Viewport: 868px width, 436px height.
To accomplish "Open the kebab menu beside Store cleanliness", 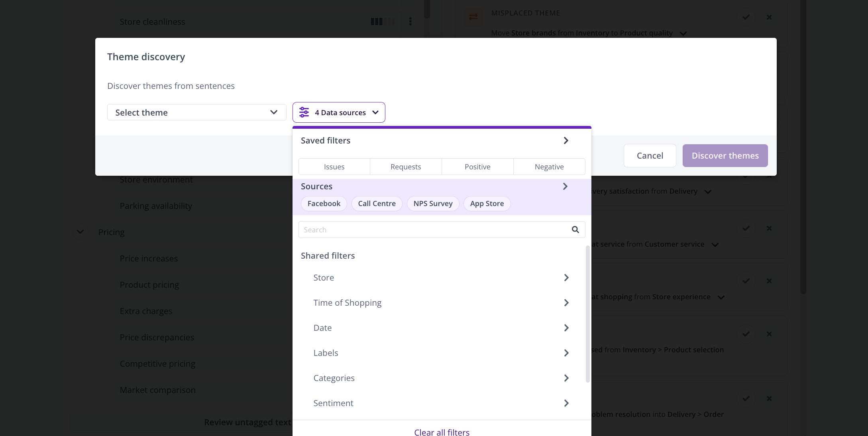I will coord(410,22).
